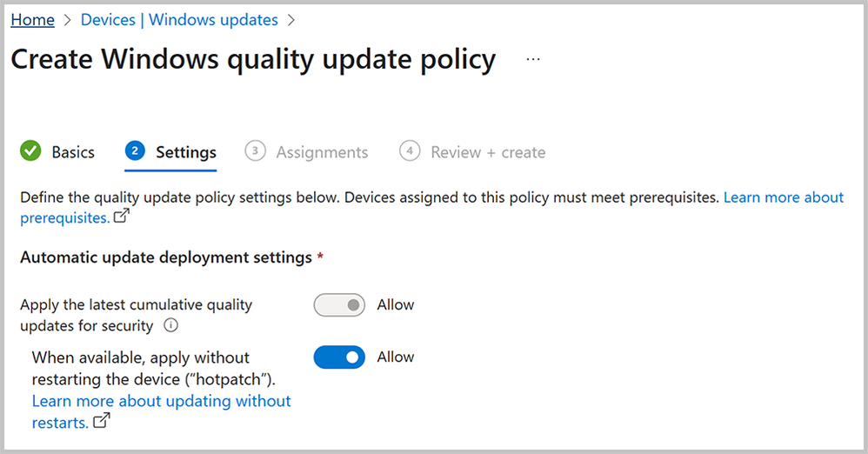
Task: Open Learn more about prerequisites link
Action: tap(783, 197)
